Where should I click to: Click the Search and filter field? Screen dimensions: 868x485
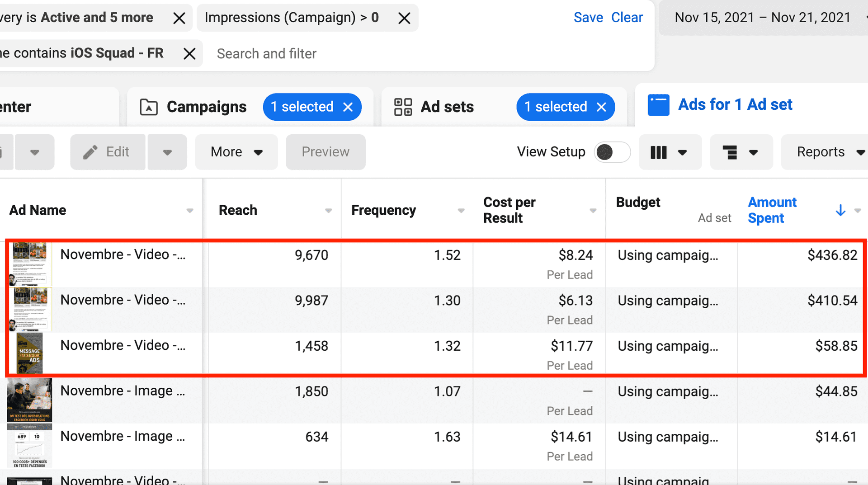(x=266, y=53)
